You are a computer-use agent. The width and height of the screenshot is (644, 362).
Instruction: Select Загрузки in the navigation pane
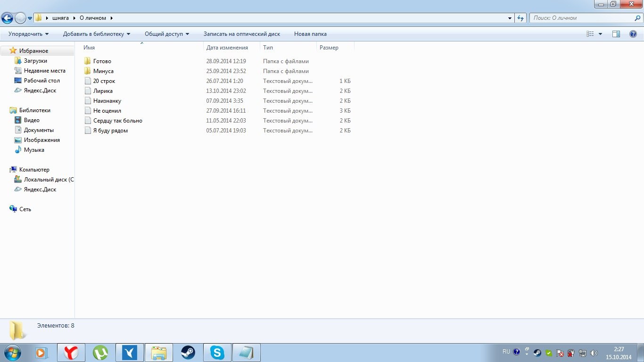pyautogui.click(x=35, y=61)
